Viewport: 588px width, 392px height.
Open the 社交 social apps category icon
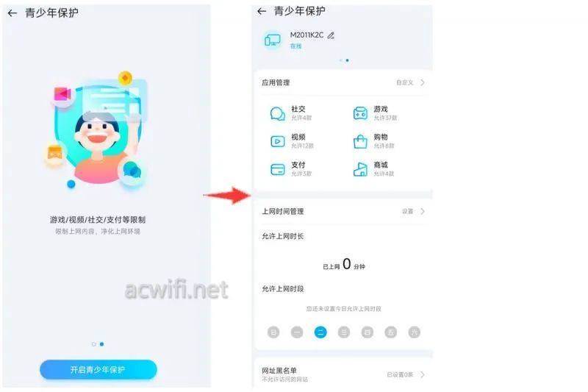[x=278, y=114]
